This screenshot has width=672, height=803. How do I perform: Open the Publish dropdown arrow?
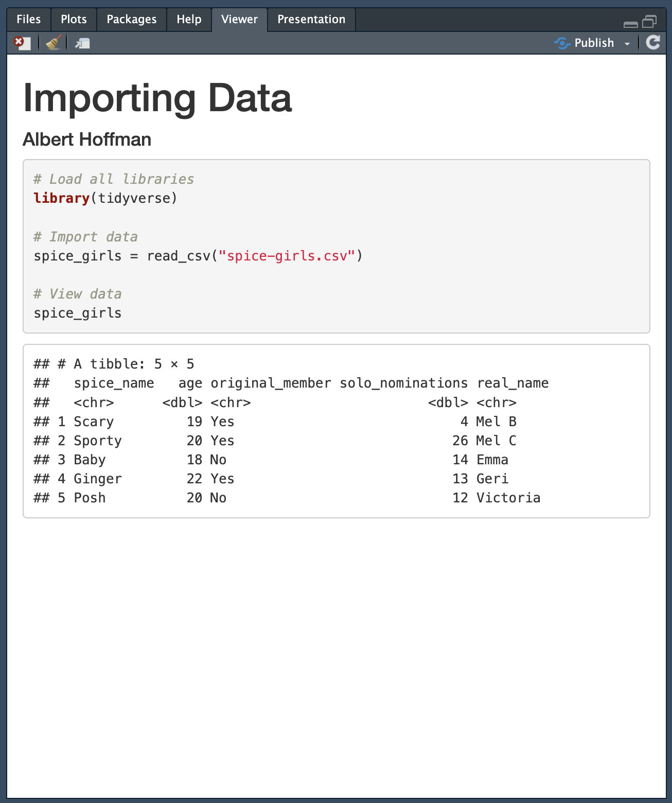tap(627, 44)
